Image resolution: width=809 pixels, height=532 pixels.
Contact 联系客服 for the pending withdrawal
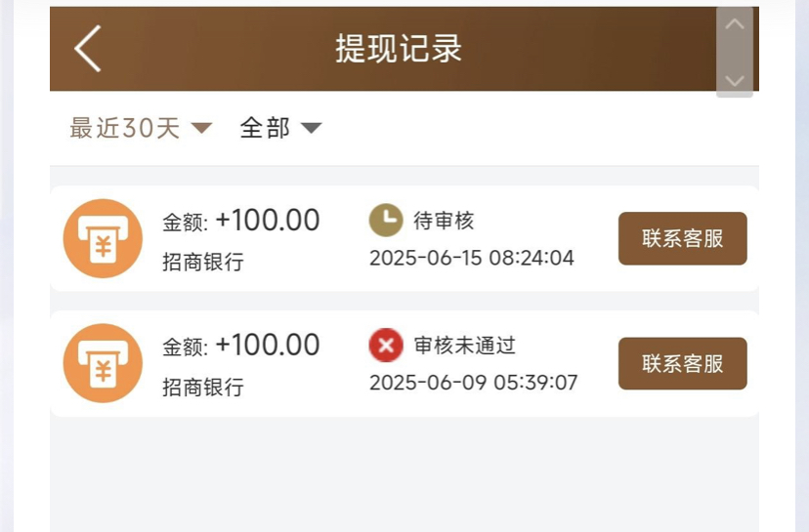click(683, 239)
